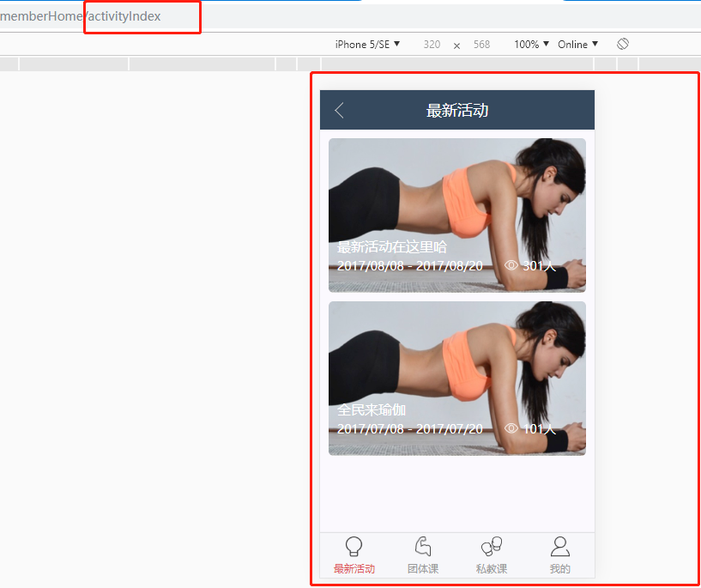Open the 全民来瑜伽 activity card
701x588 pixels.
pyautogui.click(x=457, y=379)
